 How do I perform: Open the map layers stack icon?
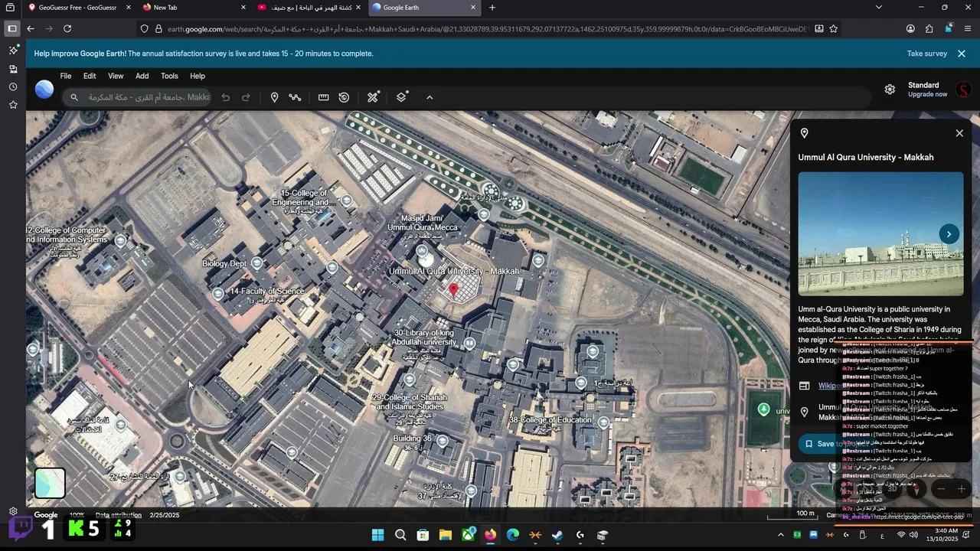tap(401, 97)
